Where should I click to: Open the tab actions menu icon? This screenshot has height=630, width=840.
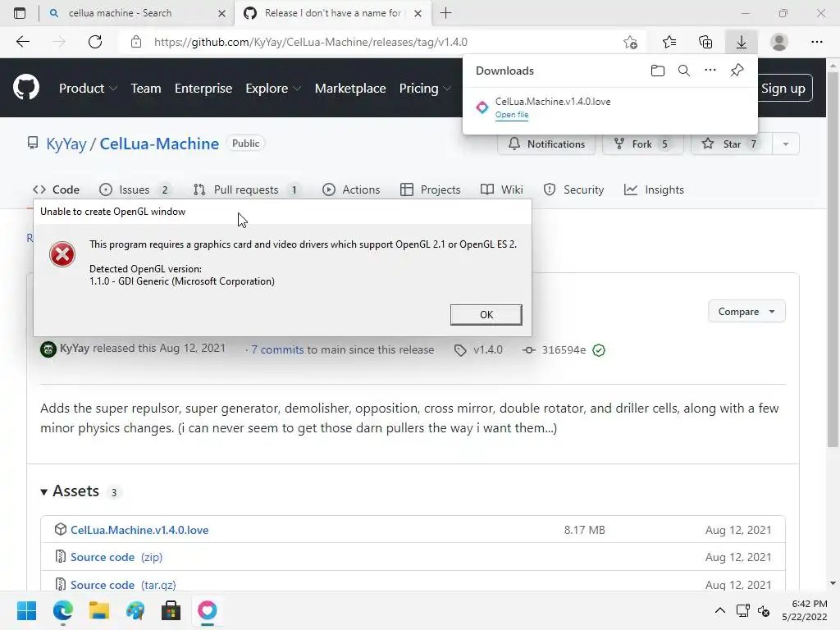pos(20,13)
